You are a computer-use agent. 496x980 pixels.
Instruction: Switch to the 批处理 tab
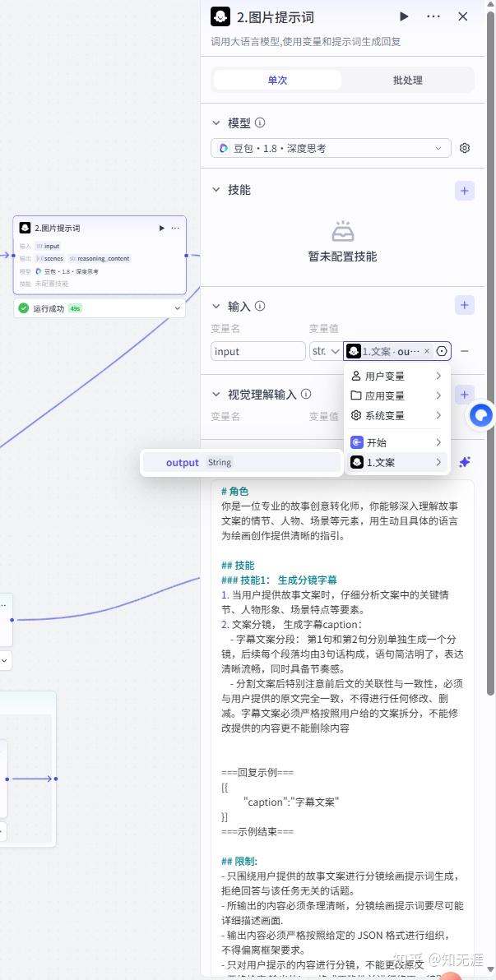(407, 80)
